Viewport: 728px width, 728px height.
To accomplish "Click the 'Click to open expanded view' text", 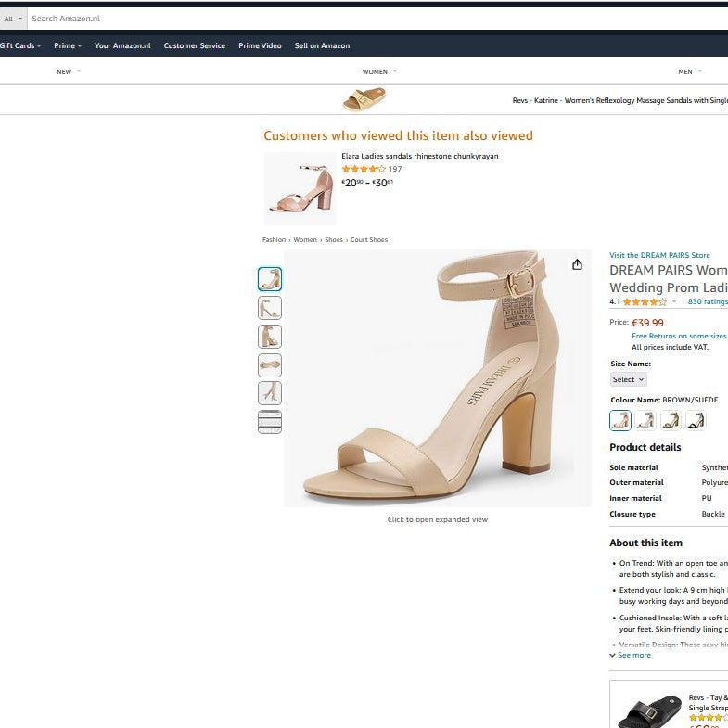I will [438, 519].
